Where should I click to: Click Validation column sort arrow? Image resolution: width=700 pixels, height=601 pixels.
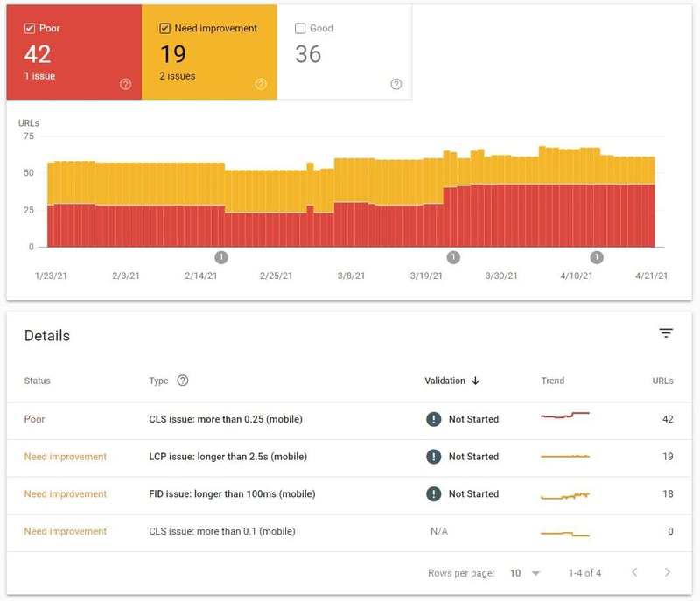click(x=476, y=381)
